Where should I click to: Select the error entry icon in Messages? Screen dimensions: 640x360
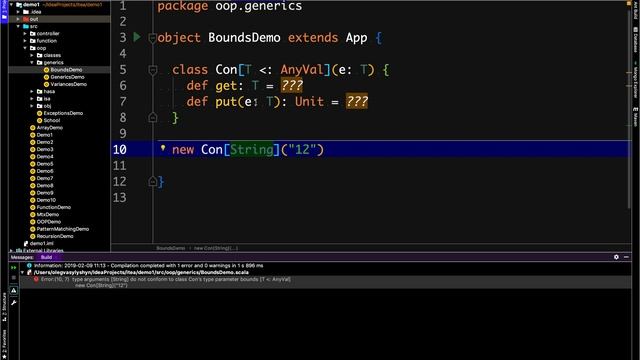point(36,280)
